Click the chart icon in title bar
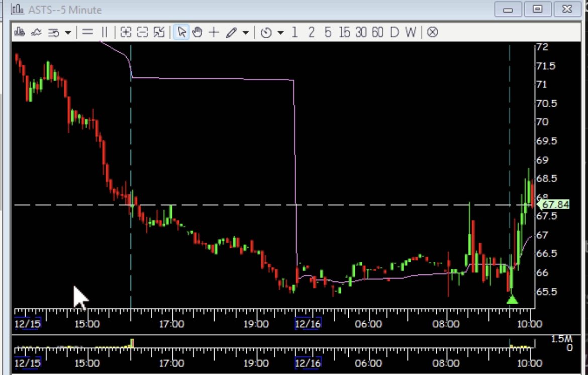The image size is (588, 375). tap(18, 9)
